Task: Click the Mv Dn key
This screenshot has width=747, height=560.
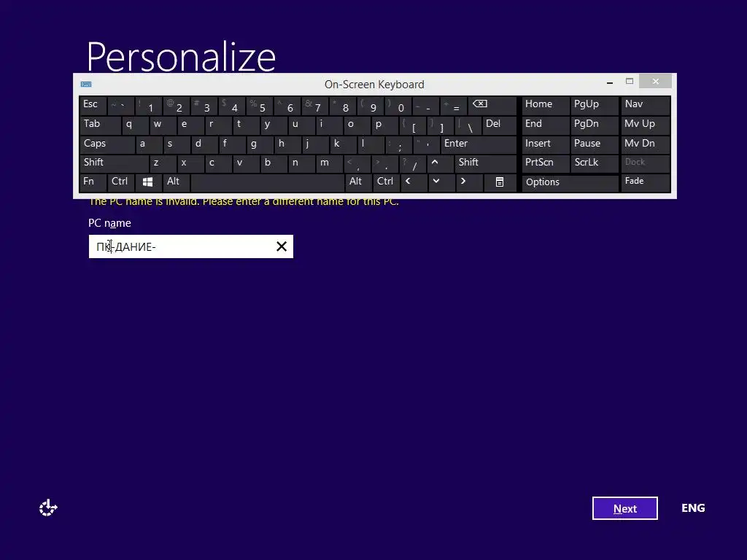Action: 646,144
